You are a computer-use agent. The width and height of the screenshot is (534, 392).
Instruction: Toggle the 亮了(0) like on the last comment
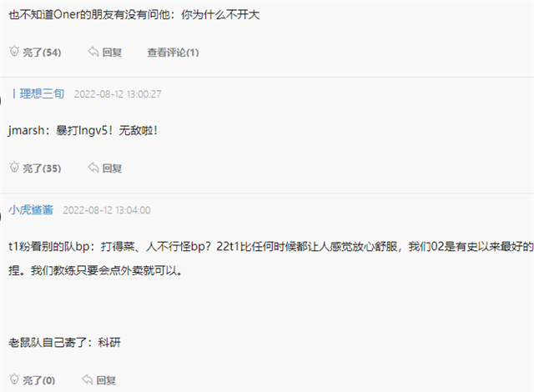pos(39,380)
